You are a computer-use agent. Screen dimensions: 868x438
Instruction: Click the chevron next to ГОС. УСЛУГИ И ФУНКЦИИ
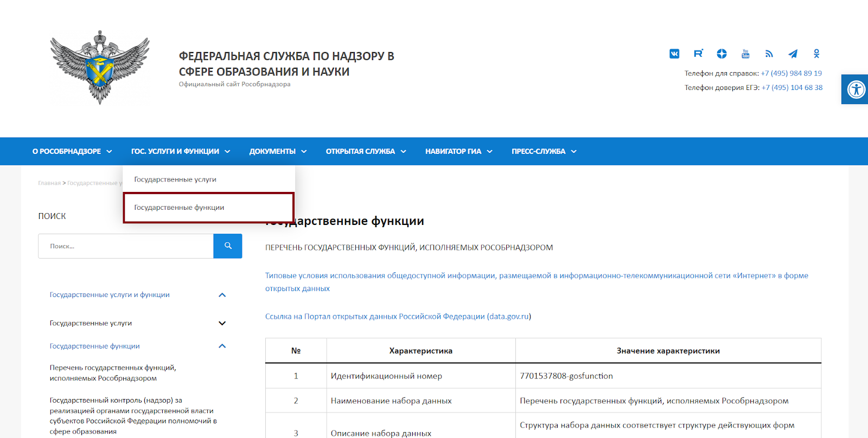coord(227,151)
